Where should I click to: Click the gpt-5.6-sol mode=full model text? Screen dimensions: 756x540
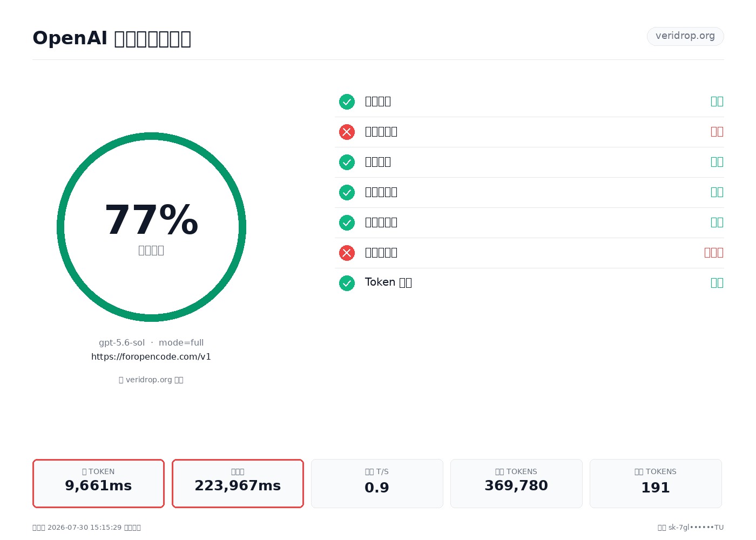(151, 342)
